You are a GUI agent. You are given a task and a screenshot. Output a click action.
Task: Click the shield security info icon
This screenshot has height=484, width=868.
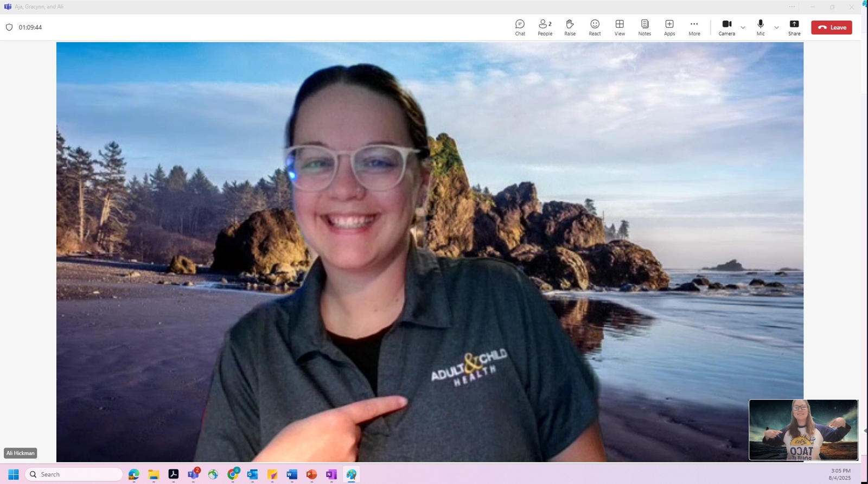coord(9,27)
